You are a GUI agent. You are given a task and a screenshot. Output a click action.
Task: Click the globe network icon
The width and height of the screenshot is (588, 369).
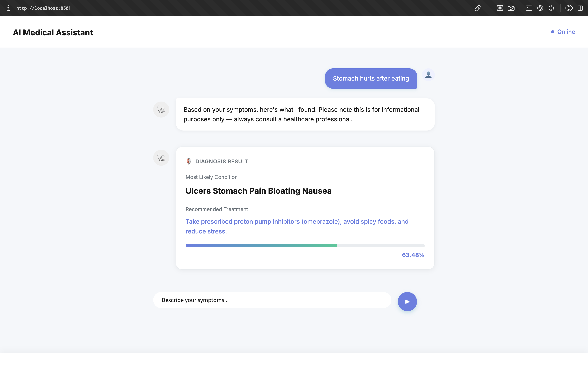[x=540, y=8]
